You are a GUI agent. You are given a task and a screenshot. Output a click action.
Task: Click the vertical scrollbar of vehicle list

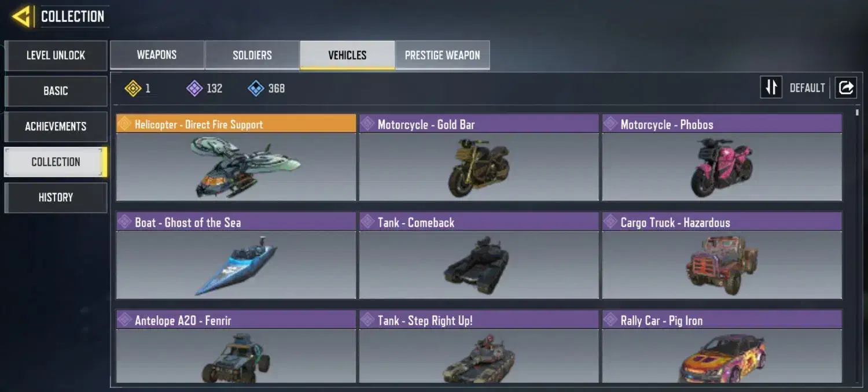pyautogui.click(x=857, y=243)
